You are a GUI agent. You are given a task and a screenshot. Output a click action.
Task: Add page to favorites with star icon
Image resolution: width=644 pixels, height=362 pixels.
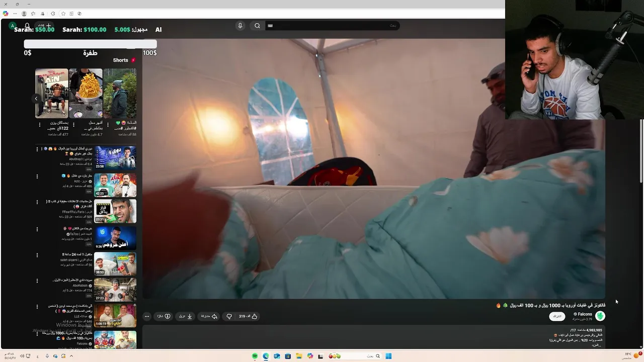(x=63, y=14)
